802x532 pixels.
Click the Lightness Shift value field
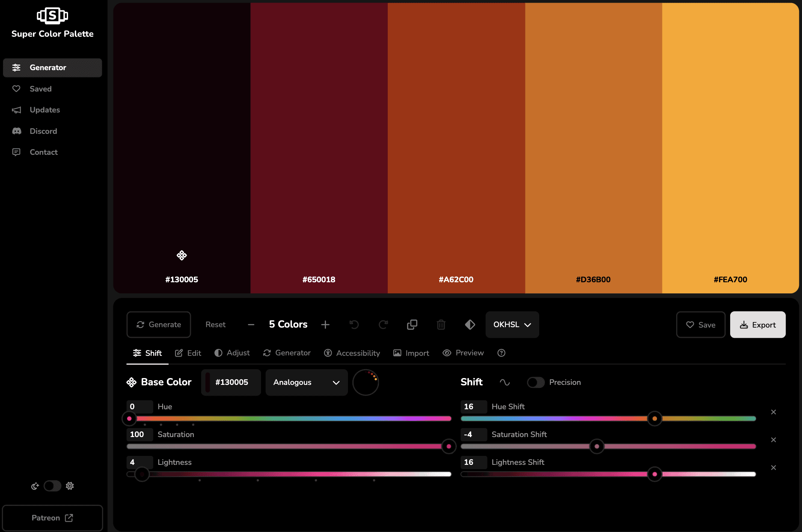[474, 462]
